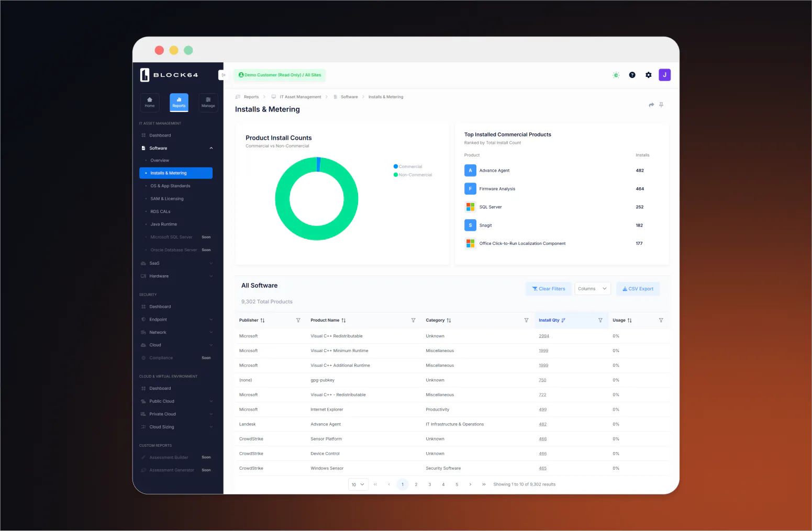This screenshot has width=812, height=531.
Task: Open the Install Qty column filter icon
Action: tap(600, 320)
